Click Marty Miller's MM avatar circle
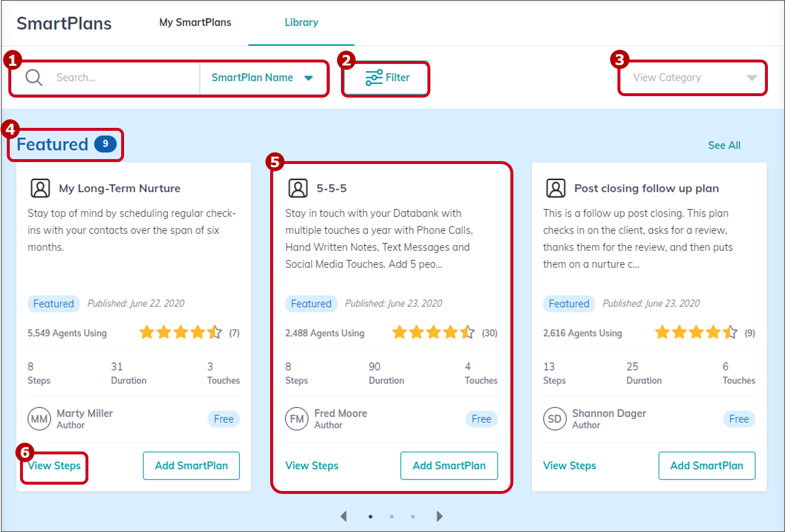The height and width of the screenshot is (532, 785). pos(39,419)
